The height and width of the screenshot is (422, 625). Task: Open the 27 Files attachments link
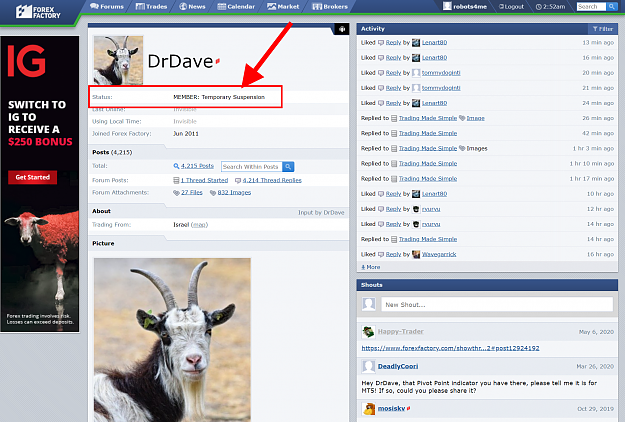[192, 192]
